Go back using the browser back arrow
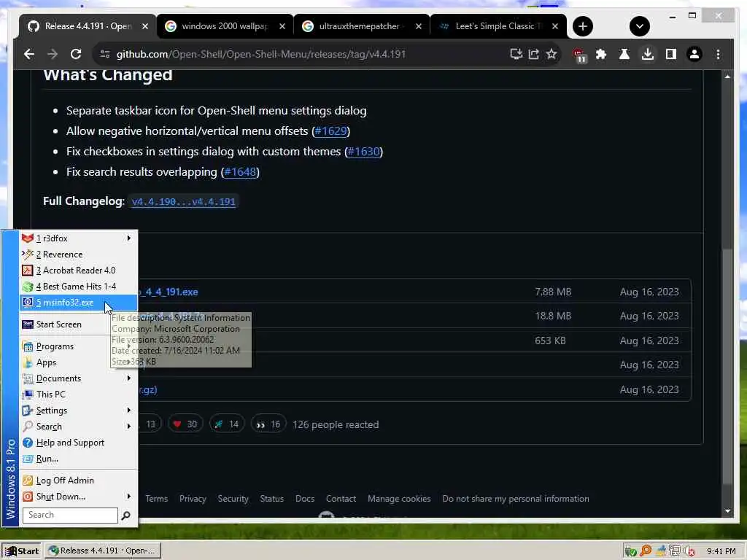Screen dimensions: 747x560 pos(29,54)
